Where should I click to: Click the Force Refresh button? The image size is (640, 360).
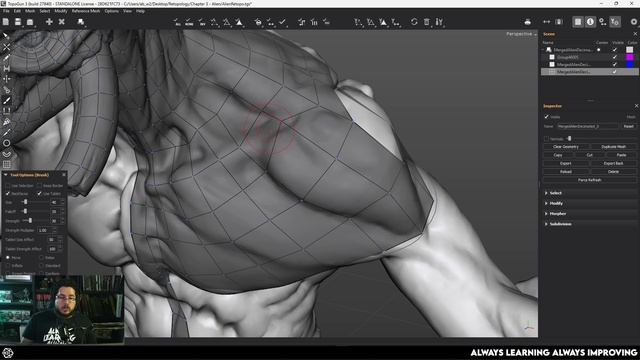(590, 180)
